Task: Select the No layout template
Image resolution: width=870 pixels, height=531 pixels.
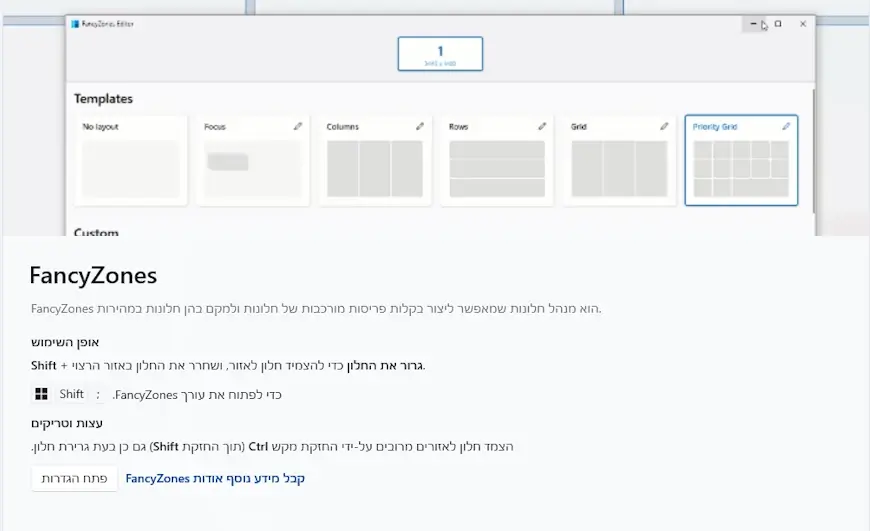Action: click(x=131, y=160)
